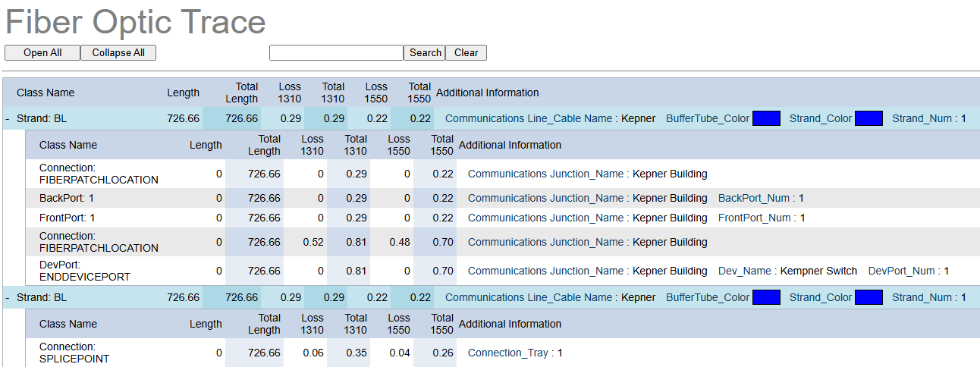Click the top-level Total 1550 column header
980x367 pixels.
(419, 93)
